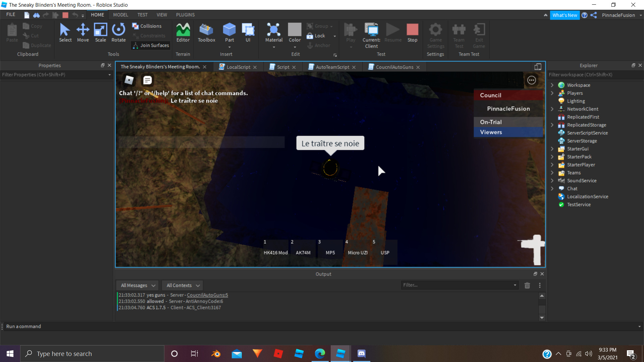This screenshot has height=362, width=644.
Task: Open the in-game chat bubble icon
Action: tap(147, 80)
